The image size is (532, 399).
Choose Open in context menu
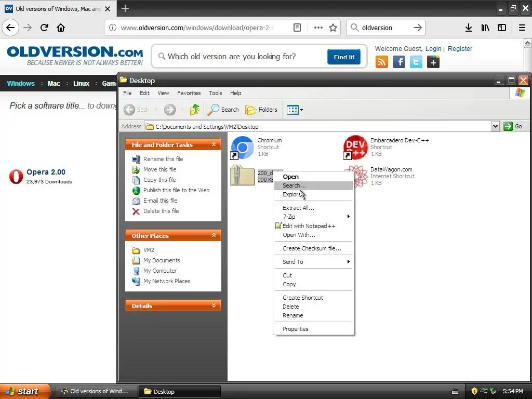[x=313, y=177]
